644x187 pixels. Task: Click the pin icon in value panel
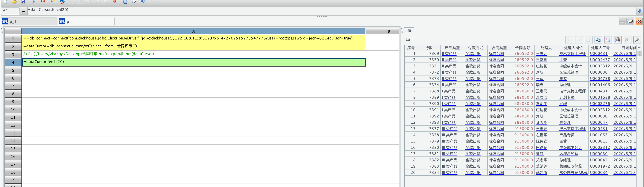[637, 40]
